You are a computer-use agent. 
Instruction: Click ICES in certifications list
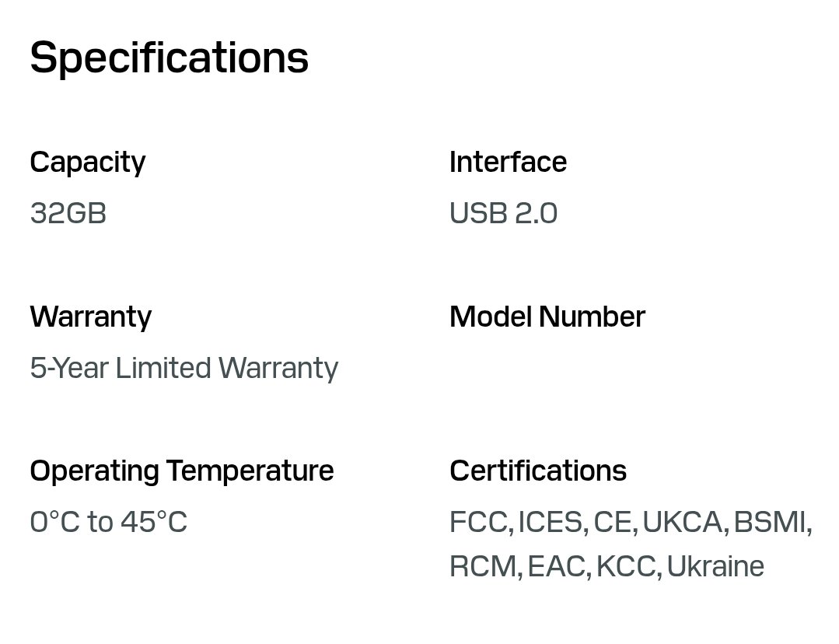click(x=549, y=522)
